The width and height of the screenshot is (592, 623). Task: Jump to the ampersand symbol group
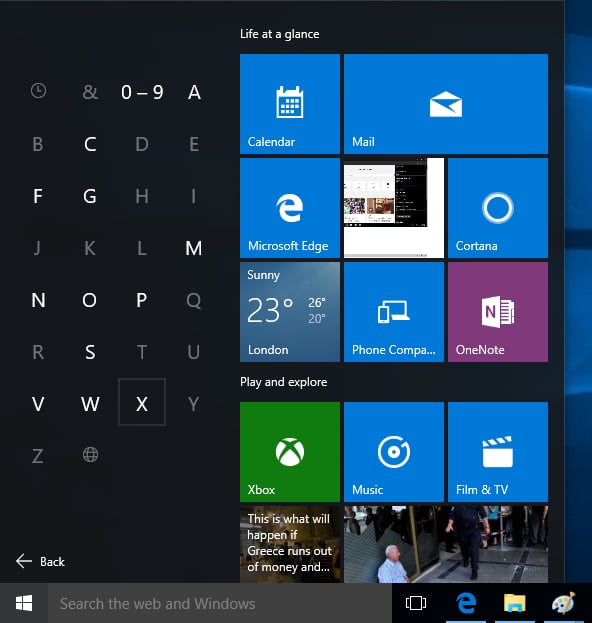(x=90, y=92)
